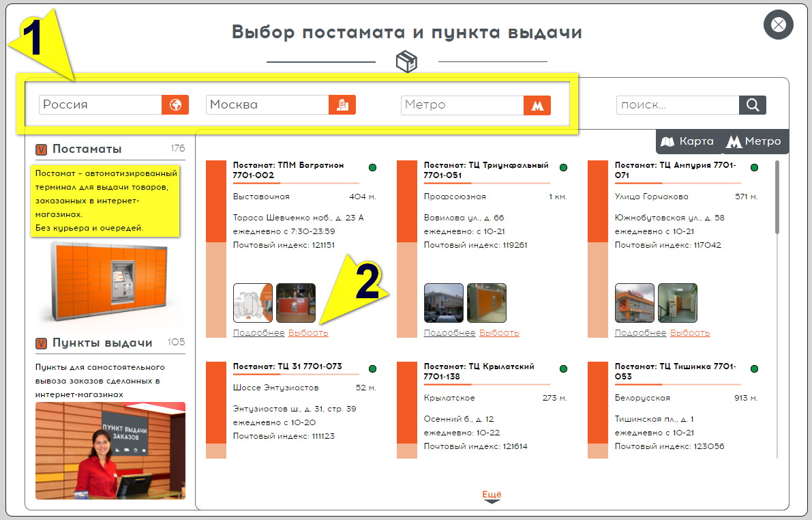Image resolution: width=812 pixels, height=520 pixels.
Task: Click the orange metro icon button
Action: tap(537, 106)
